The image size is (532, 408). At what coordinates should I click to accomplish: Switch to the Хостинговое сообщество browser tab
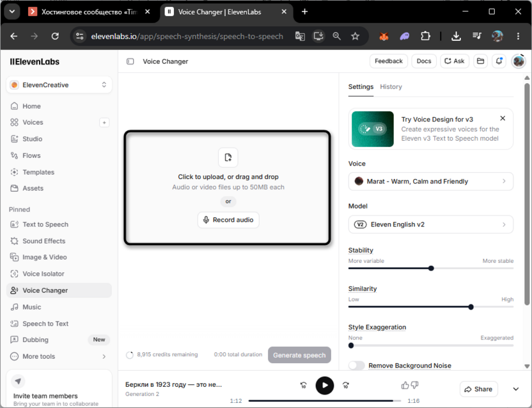point(89,12)
